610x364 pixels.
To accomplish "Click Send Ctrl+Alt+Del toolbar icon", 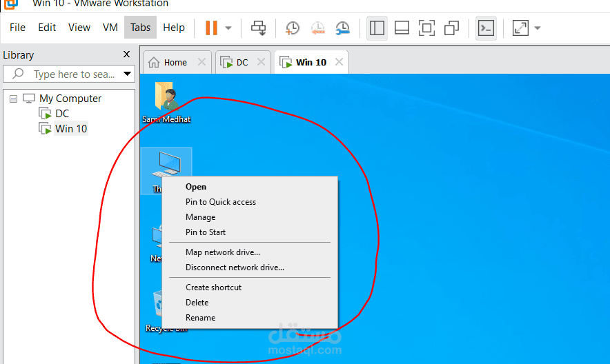I will (258, 28).
